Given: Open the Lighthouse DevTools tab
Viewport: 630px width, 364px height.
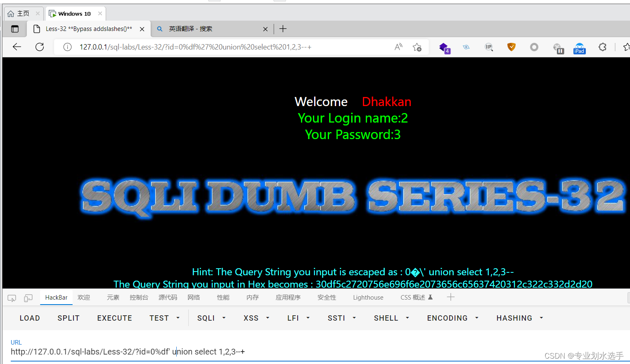Looking at the screenshot, I should click(x=368, y=298).
